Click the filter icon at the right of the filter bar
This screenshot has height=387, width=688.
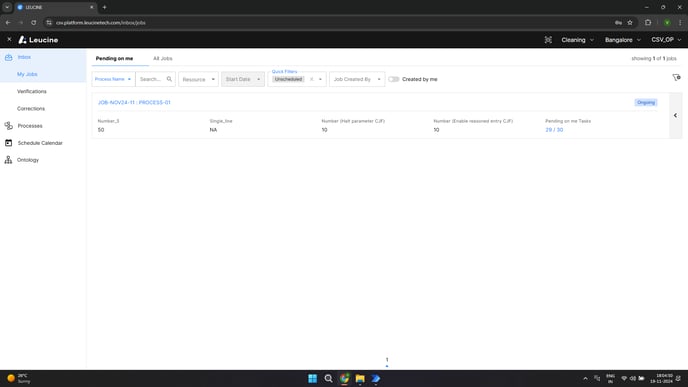click(676, 78)
